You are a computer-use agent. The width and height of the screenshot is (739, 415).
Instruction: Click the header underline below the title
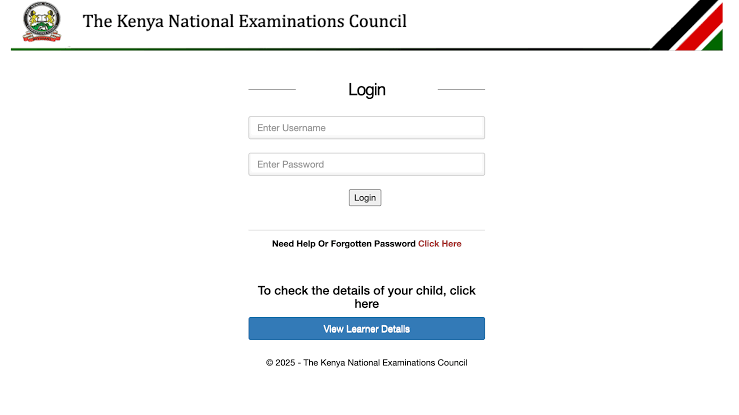click(x=331, y=49)
